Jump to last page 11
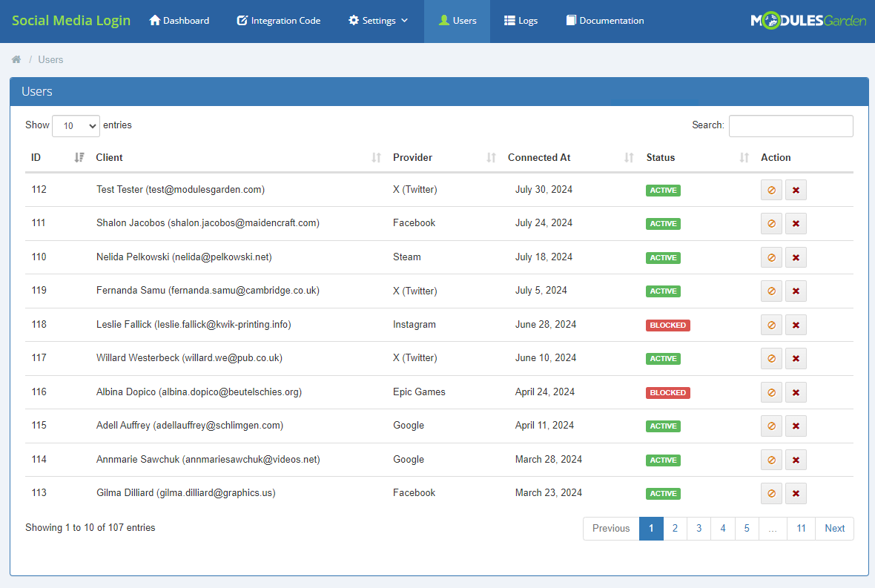This screenshot has height=588, width=875. point(802,528)
